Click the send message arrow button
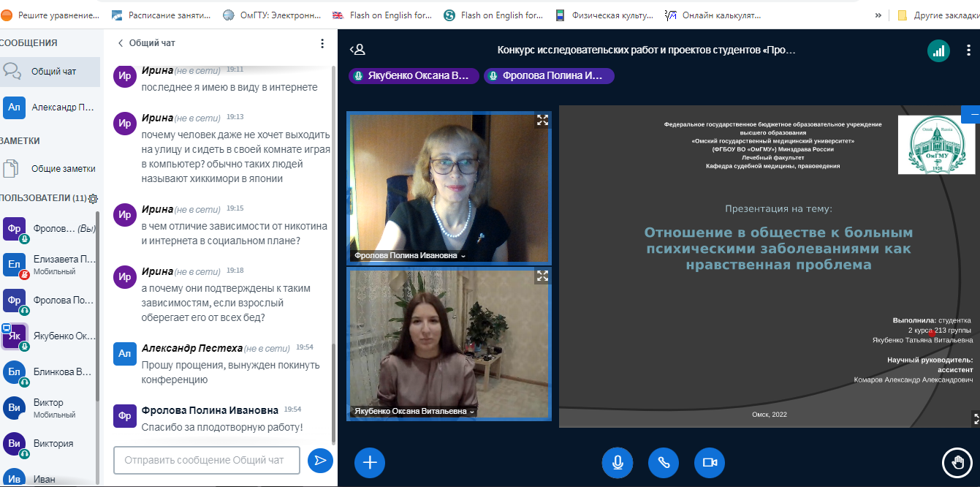The width and height of the screenshot is (980, 487). [319, 460]
